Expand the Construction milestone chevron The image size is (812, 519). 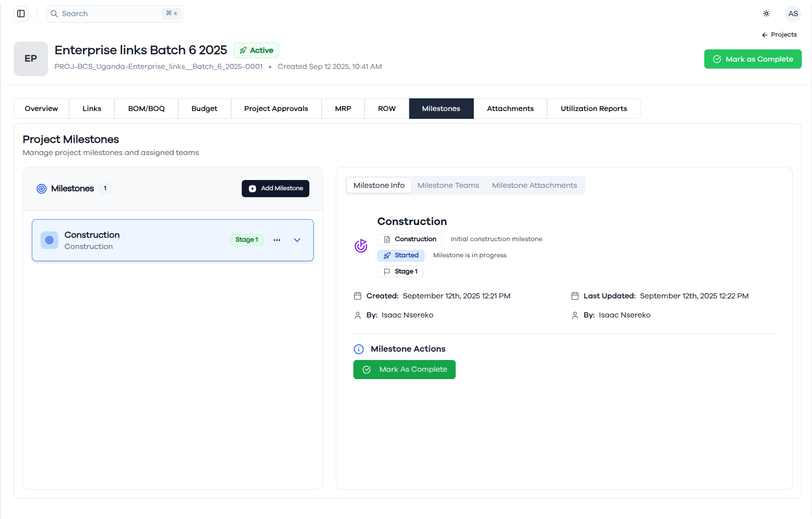coord(297,240)
